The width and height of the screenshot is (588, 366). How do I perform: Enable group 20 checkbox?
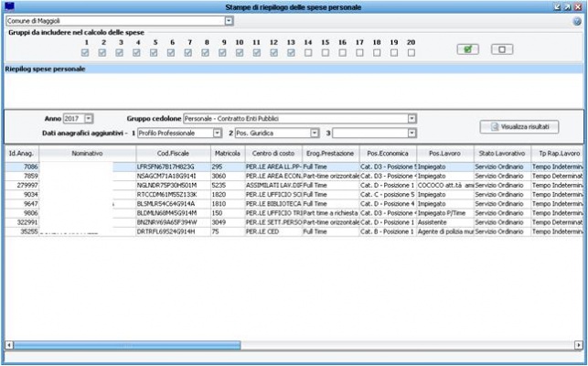(411, 52)
